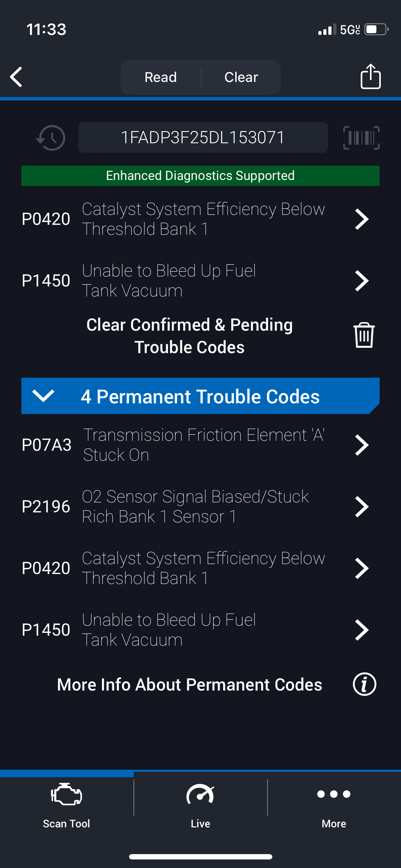This screenshot has height=868, width=401.
Task: Open the first P0420 catalyst code
Action: pos(200,219)
